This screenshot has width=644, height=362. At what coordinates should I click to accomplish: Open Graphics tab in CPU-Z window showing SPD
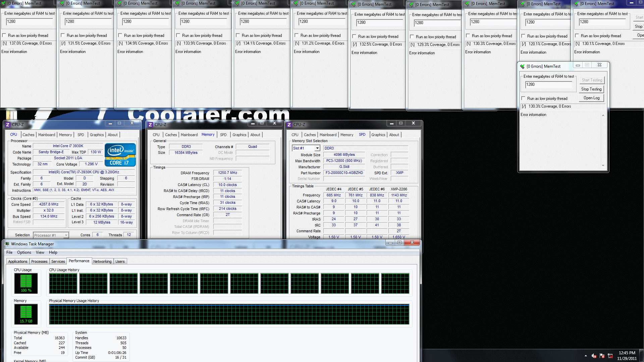click(x=378, y=135)
